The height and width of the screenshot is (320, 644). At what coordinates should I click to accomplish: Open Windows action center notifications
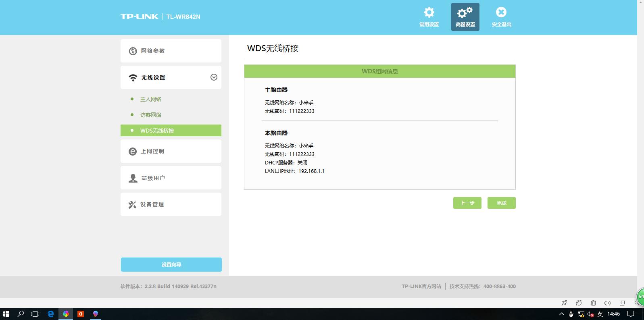pyautogui.click(x=631, y=314)
